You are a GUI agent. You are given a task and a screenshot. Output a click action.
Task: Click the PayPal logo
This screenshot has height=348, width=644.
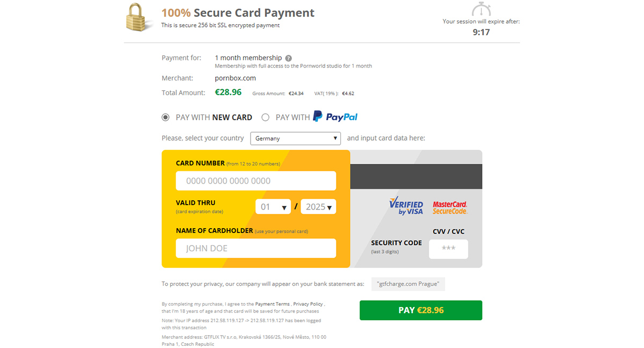(x=335, y=117)
